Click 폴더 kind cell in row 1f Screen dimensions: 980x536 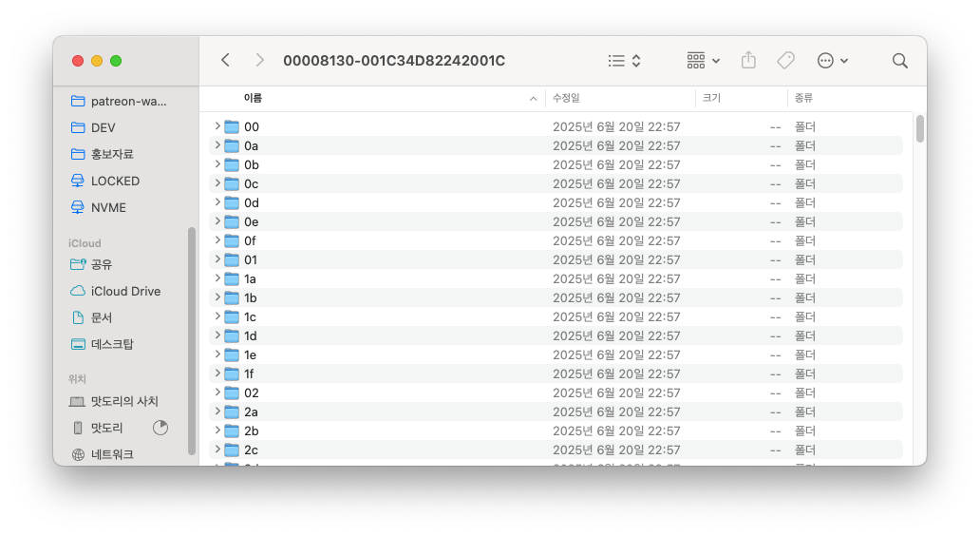point(805,374)
